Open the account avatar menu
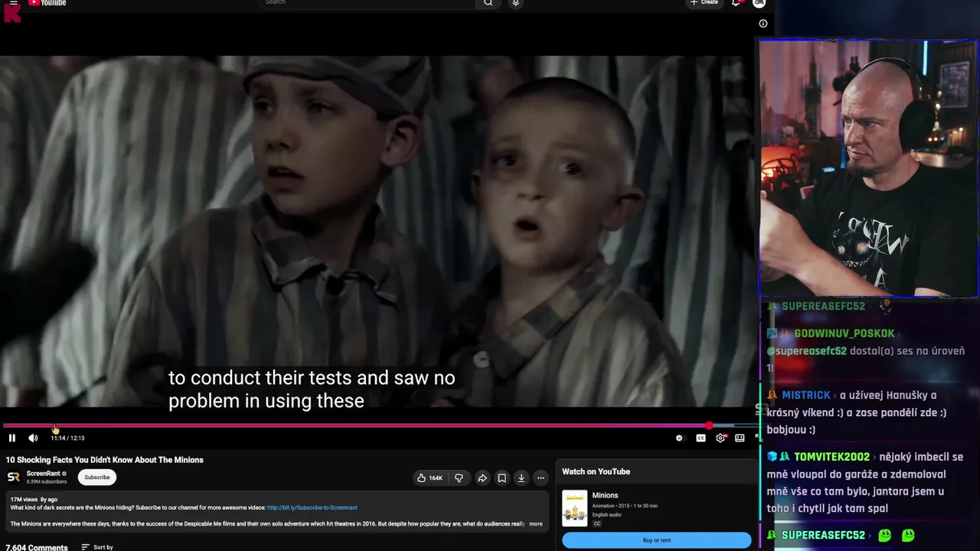Viewport: 980px width, 551px height. [x=759, y=3]
